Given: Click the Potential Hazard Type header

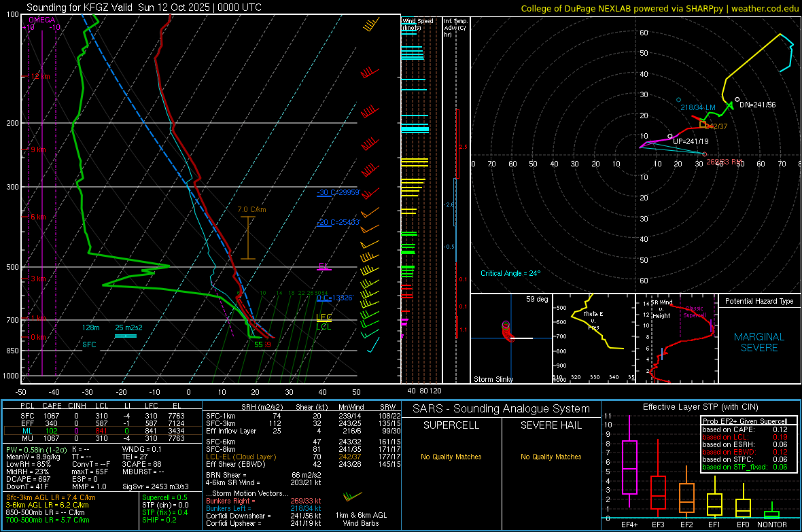Looking at the screenshot, I should click(759, 301).
